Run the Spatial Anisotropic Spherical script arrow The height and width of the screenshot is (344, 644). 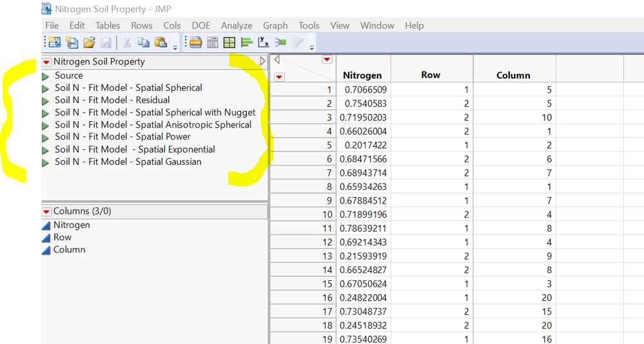point(46,126)
